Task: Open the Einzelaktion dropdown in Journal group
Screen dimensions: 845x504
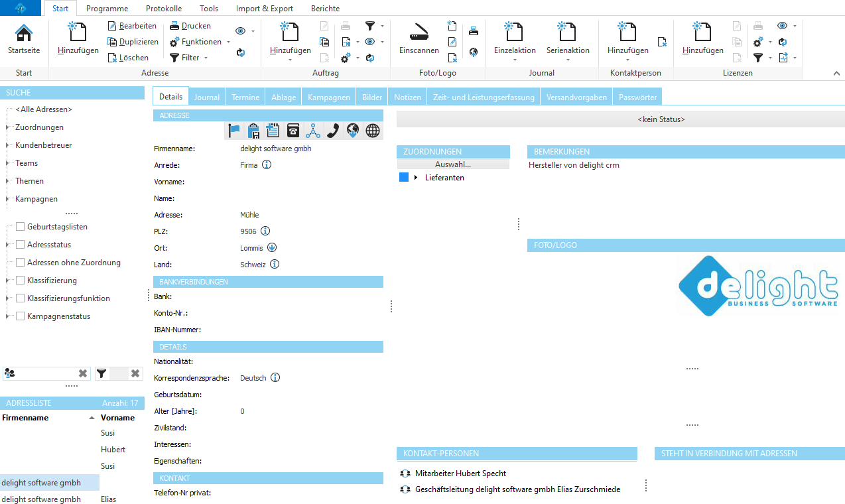Action: pos(515,60)
